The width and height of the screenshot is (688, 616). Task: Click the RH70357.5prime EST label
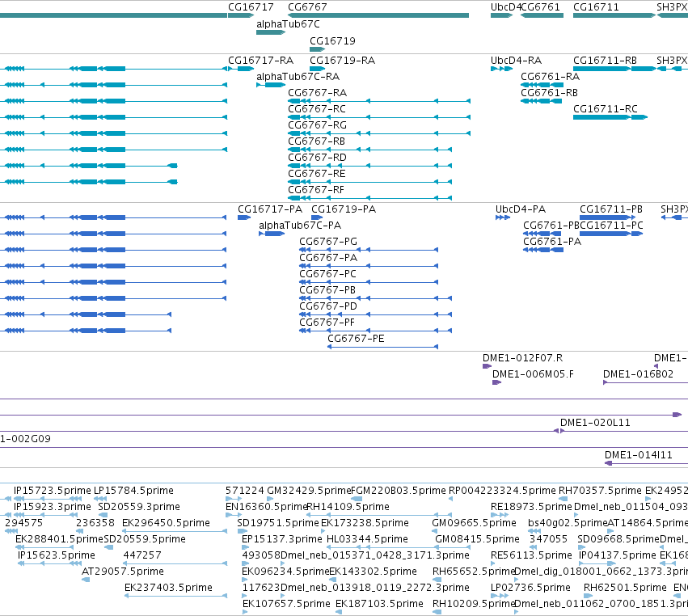[600, 490]
